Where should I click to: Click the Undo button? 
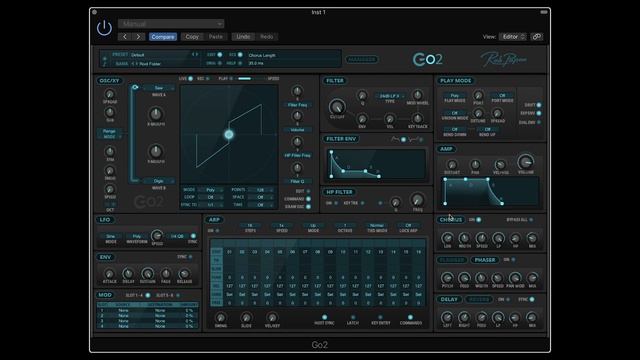tap(243, 37)
